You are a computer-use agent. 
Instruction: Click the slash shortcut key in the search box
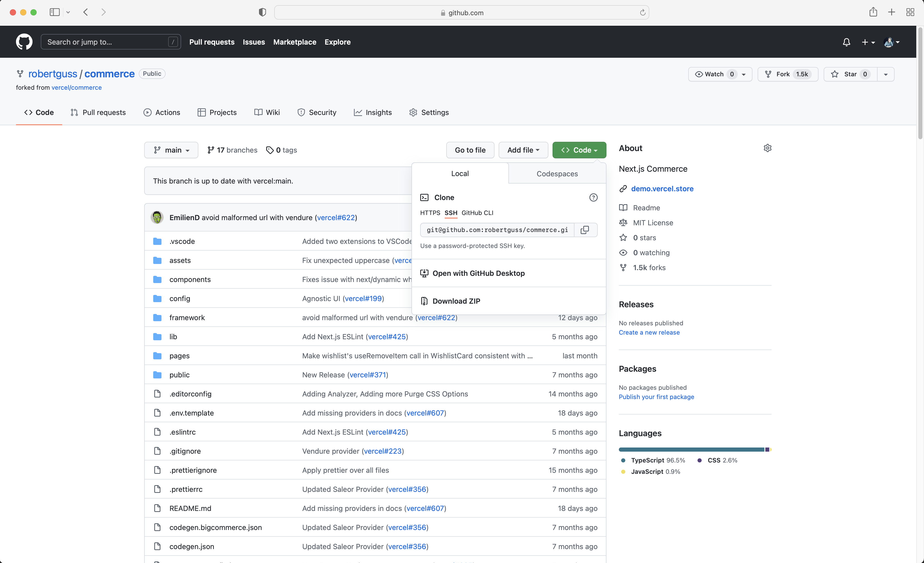pos(173,42)
